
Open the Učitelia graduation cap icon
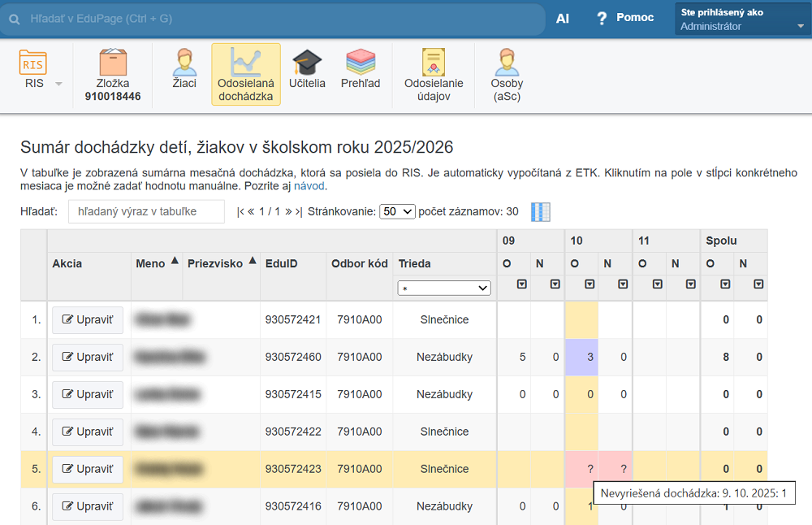pos(307,63)
